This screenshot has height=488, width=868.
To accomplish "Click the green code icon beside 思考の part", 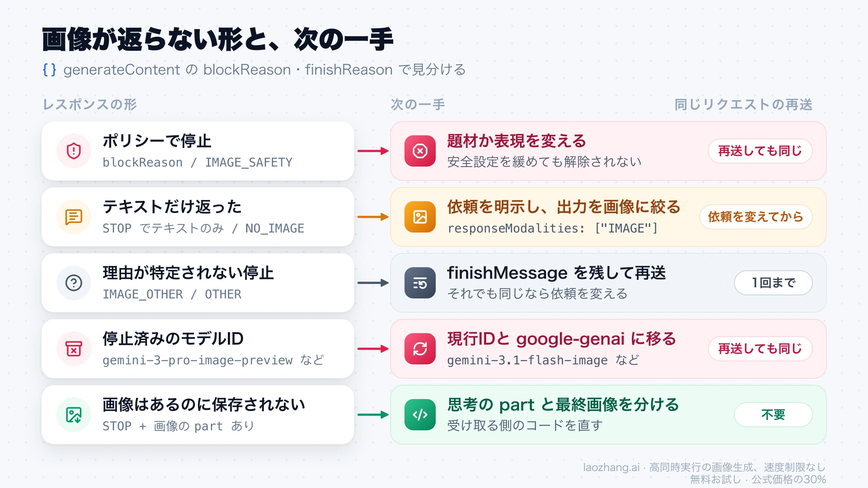I will tap(420, 415).
